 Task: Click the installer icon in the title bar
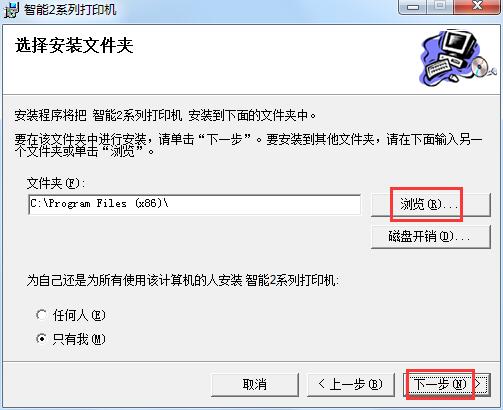[12, 10]
